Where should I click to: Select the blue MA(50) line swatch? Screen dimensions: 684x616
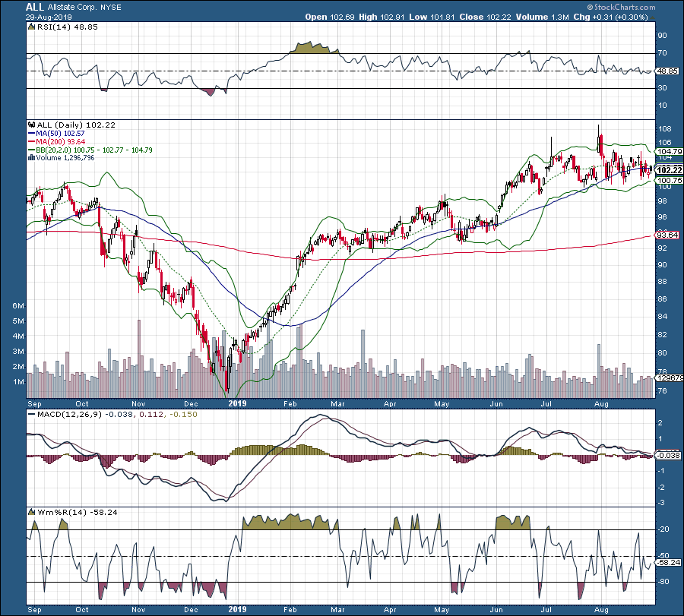(x=31, y=134)
